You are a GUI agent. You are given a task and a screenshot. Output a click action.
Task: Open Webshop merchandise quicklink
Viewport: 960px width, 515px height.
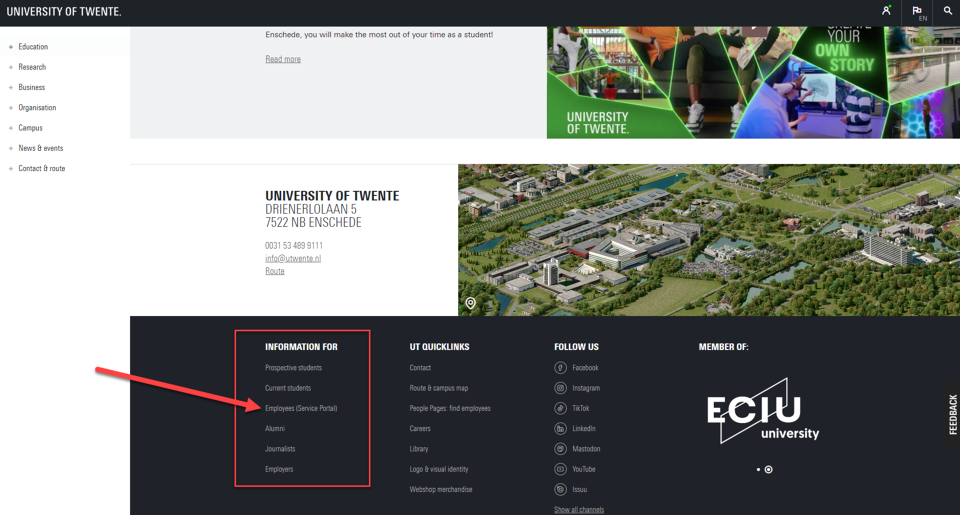click(441, 489)
